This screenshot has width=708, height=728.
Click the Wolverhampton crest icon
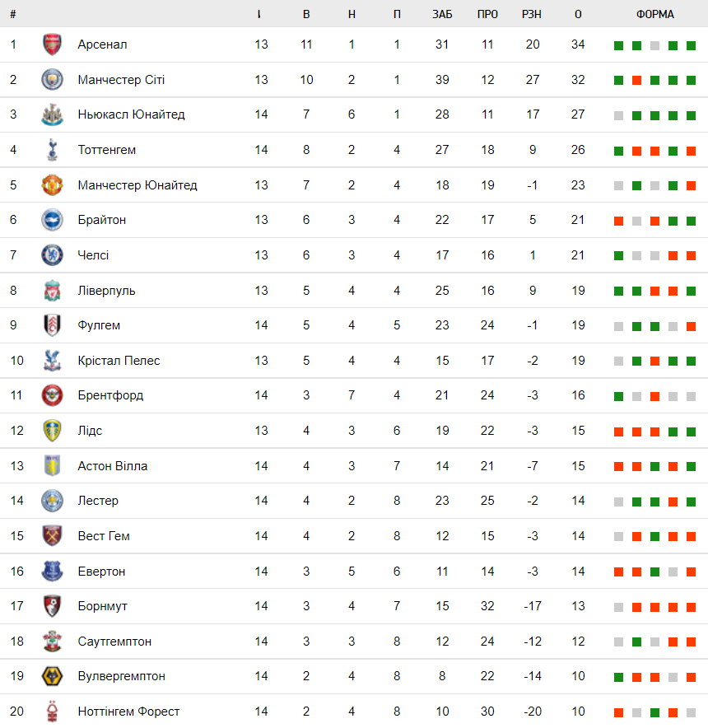coord(52,676)
